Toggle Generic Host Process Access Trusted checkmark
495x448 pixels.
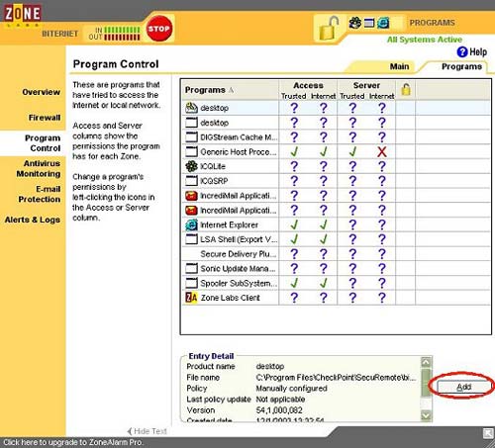[x=294, y=151]
